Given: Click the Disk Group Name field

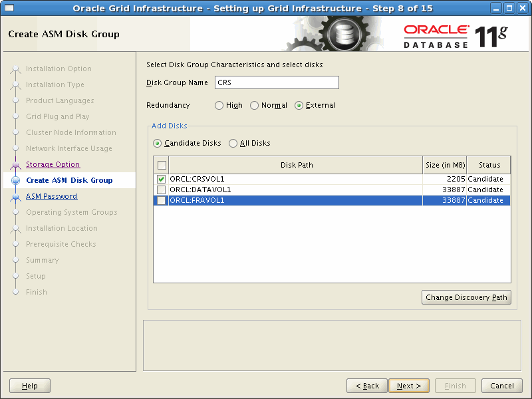Looking at the screenshot, I should [277, 82].
